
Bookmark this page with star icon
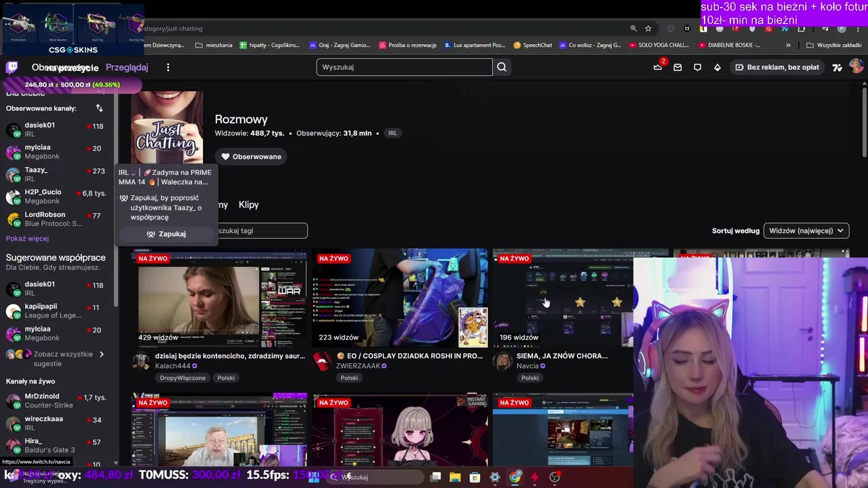click(648, 28)
